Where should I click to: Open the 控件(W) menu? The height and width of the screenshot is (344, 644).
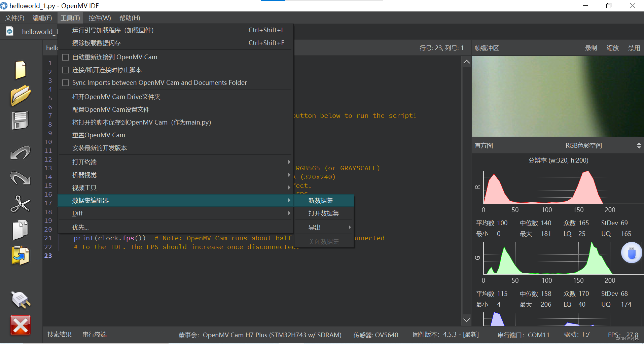100,18
